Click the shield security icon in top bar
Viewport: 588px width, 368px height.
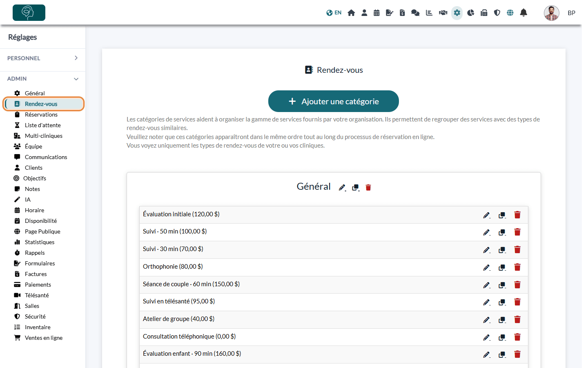[x=497, y=13]
